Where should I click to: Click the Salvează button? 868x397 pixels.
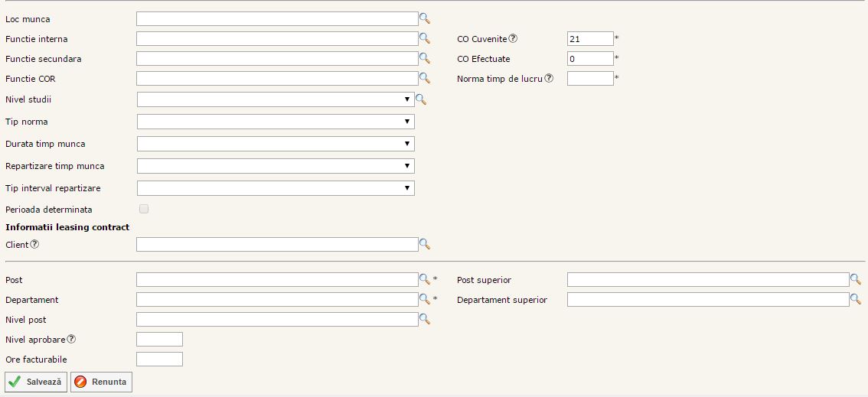click(36, 382)
